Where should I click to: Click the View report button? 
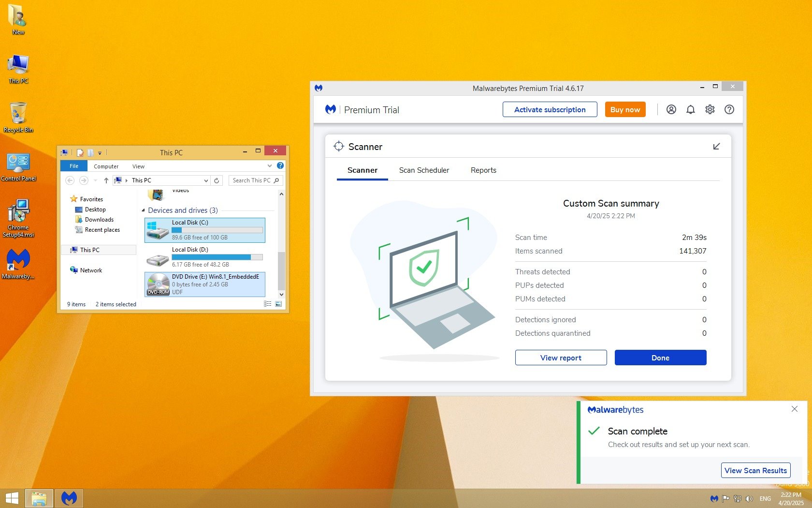561,358
